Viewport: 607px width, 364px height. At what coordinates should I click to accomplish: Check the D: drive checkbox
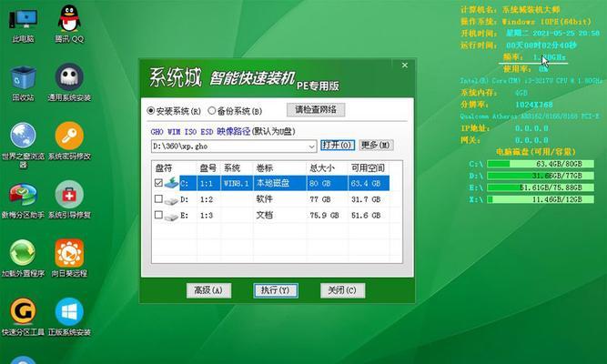[158, 199]
